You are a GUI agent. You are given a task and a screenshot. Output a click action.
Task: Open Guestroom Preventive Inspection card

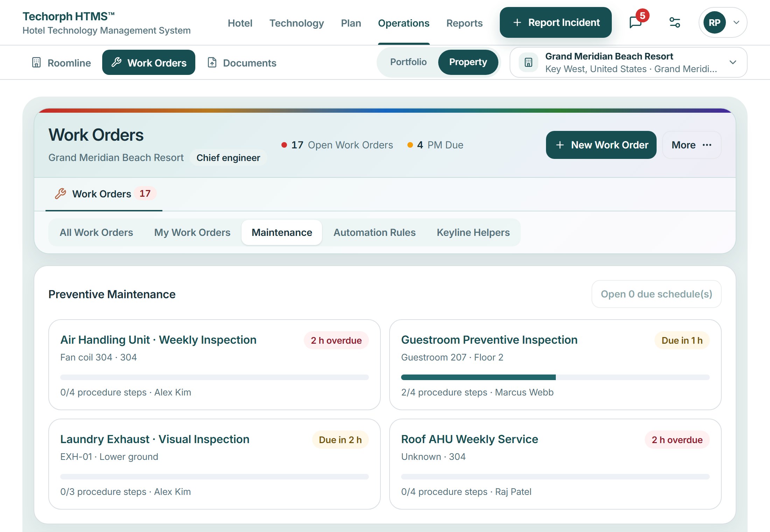(x=555, y=364)
